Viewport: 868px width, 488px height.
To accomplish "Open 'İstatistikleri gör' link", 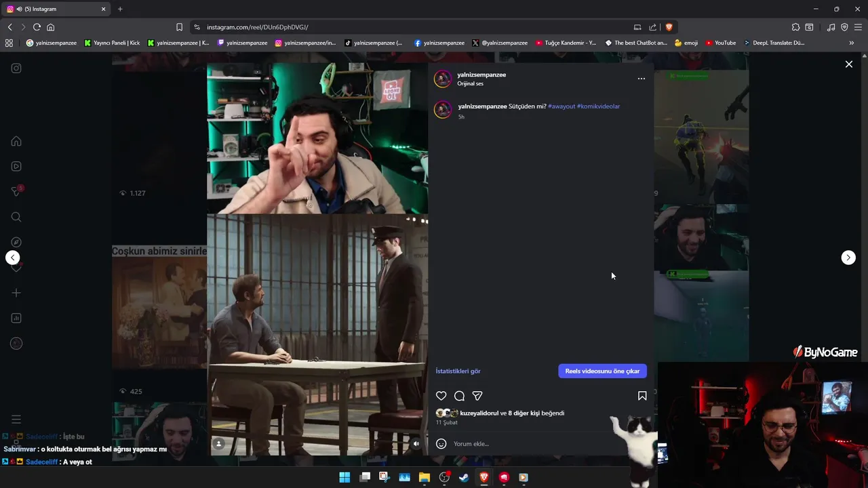I will point(458,371).
